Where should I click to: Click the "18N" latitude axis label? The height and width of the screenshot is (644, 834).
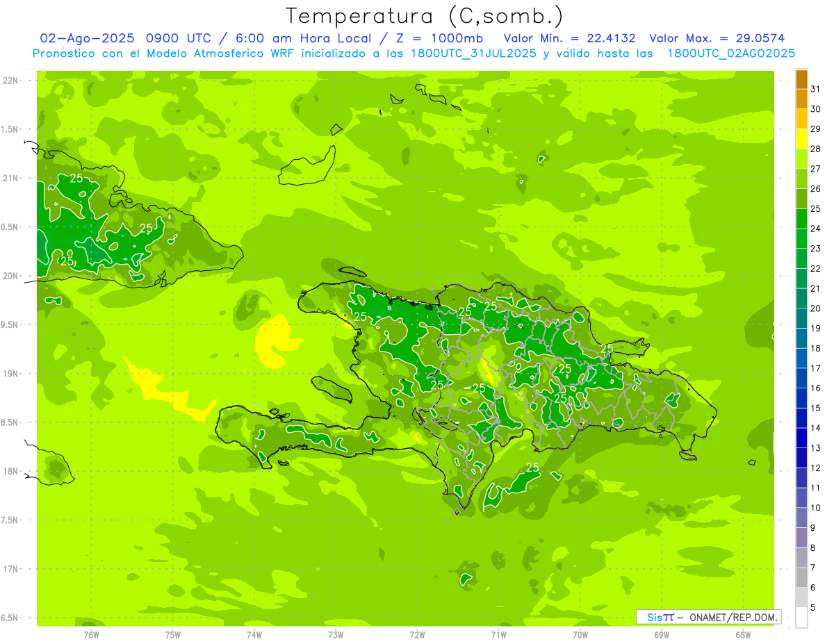pos(10,471)
